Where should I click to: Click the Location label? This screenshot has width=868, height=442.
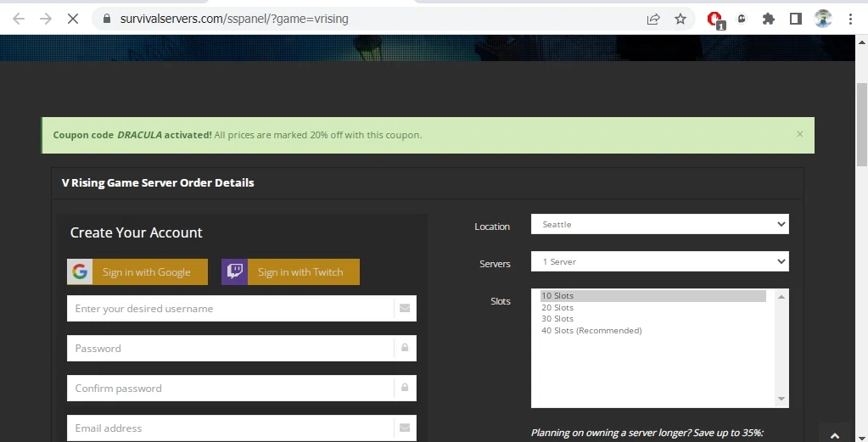492,227
